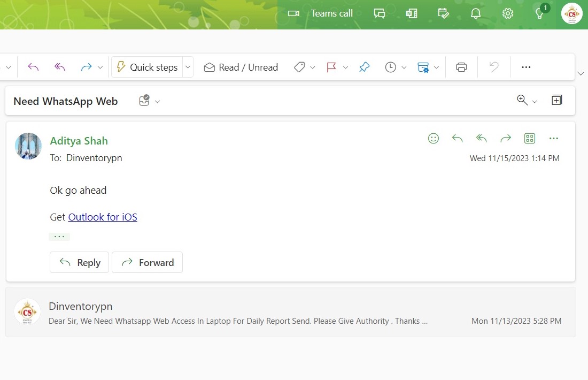Click the Rules icon in toolbar

point(423,67)
